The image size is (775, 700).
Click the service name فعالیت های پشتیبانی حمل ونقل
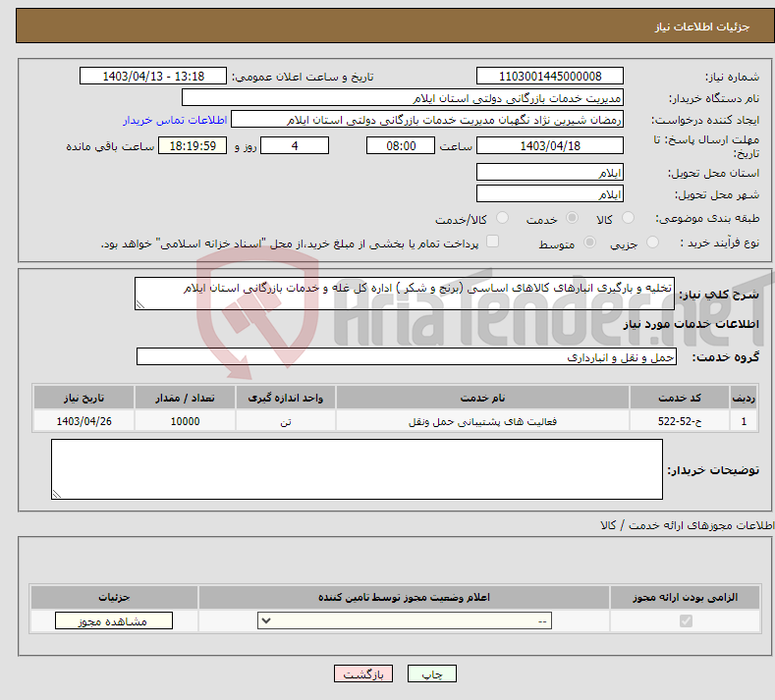(483, 421)
